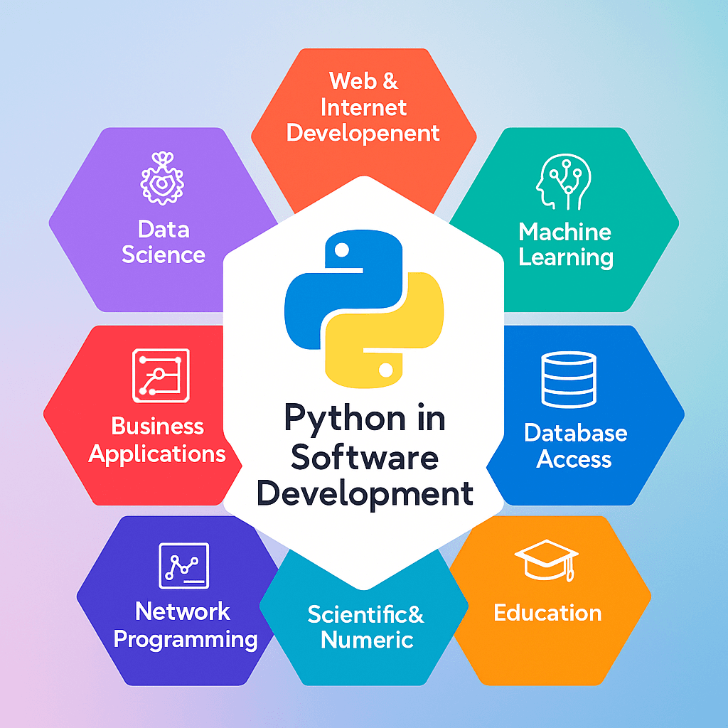Click the Data Science label
The width and height of the screenshot is (728, 728).
pos(164,243)
